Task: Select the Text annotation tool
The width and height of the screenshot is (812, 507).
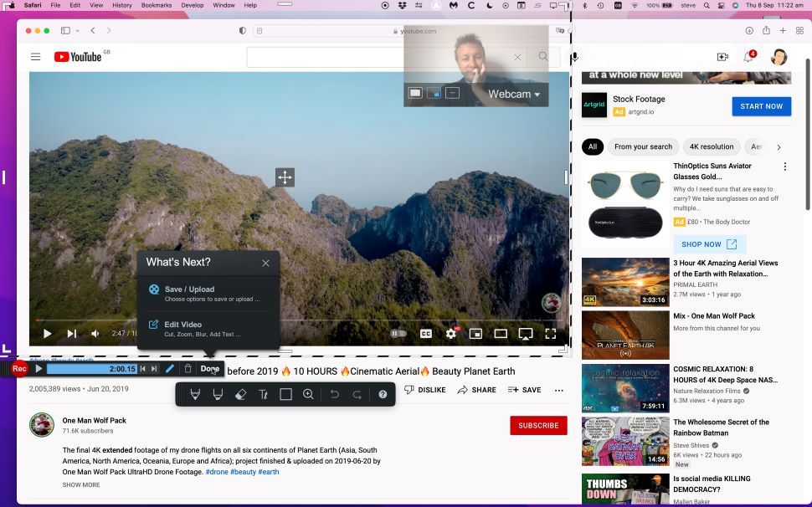Action: pyautogui.click(x=263, y=394)
